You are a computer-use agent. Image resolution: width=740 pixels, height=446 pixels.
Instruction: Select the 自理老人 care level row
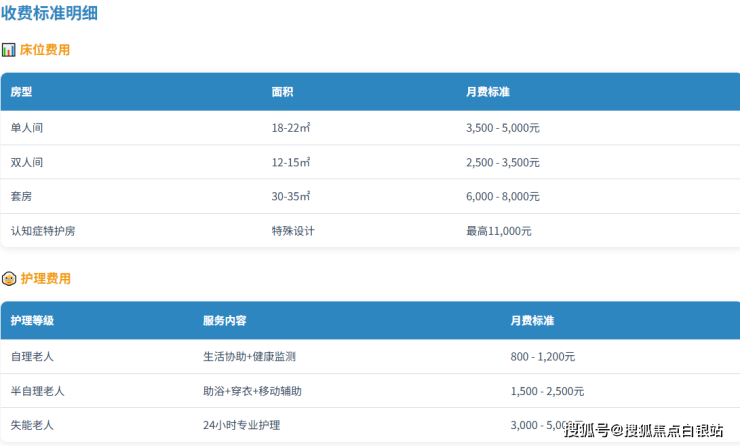point(32,356)
